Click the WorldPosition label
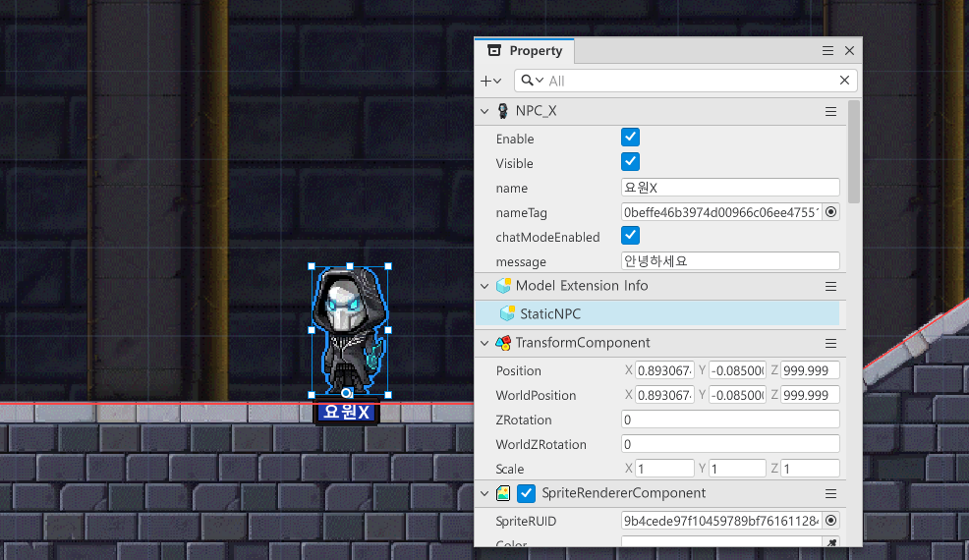 536,396
